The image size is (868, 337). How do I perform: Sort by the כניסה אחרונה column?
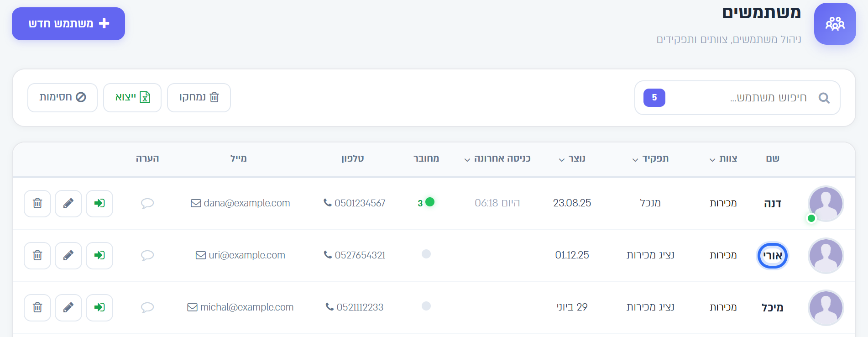point(497,158)
